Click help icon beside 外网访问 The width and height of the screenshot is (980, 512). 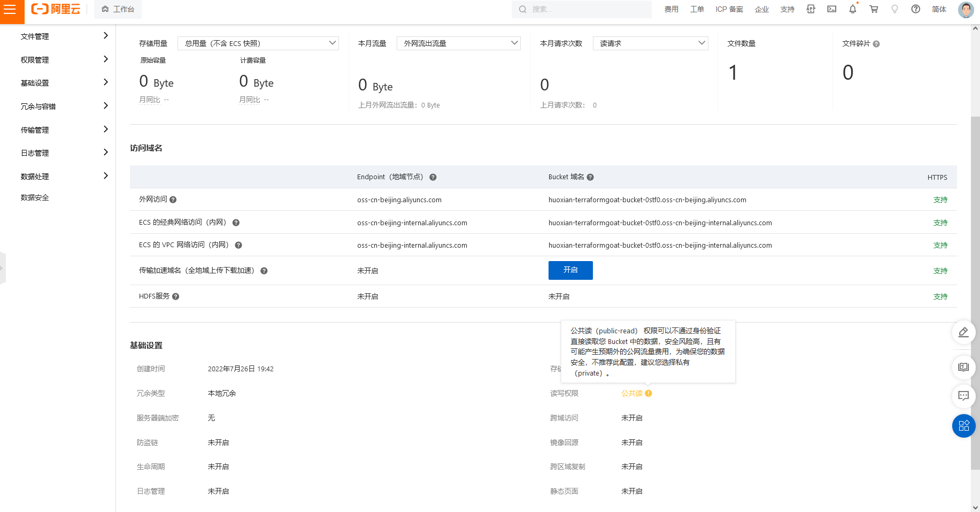173,200
